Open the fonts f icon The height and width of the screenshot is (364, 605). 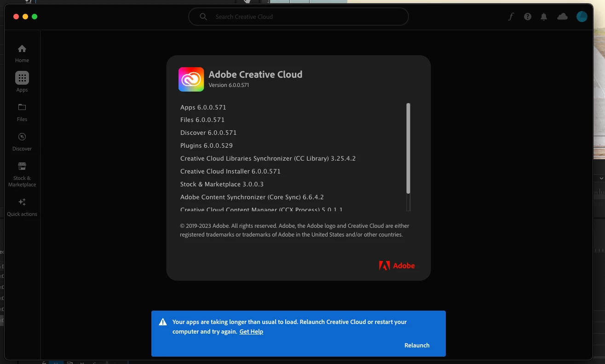pos(511,17)
